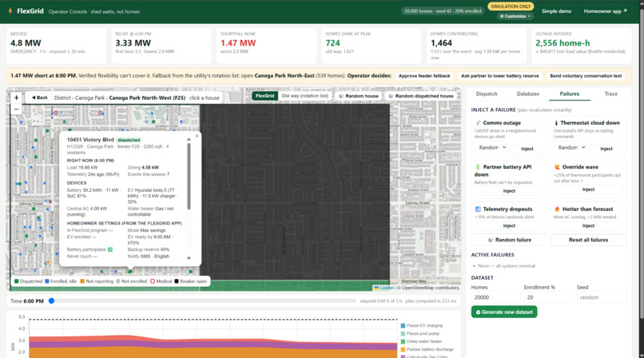This screenshot has width=644, height=358.
Task: Click the dice icon on Random failure
Action: [491, 240]
